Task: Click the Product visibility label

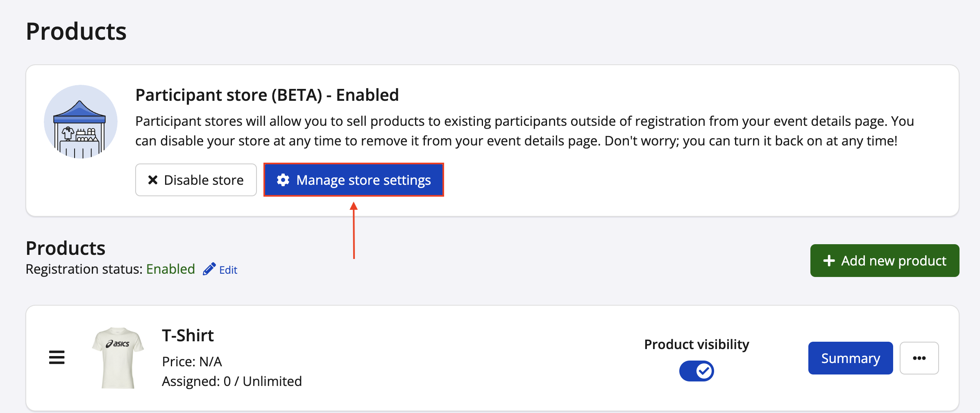Action: 696,344
